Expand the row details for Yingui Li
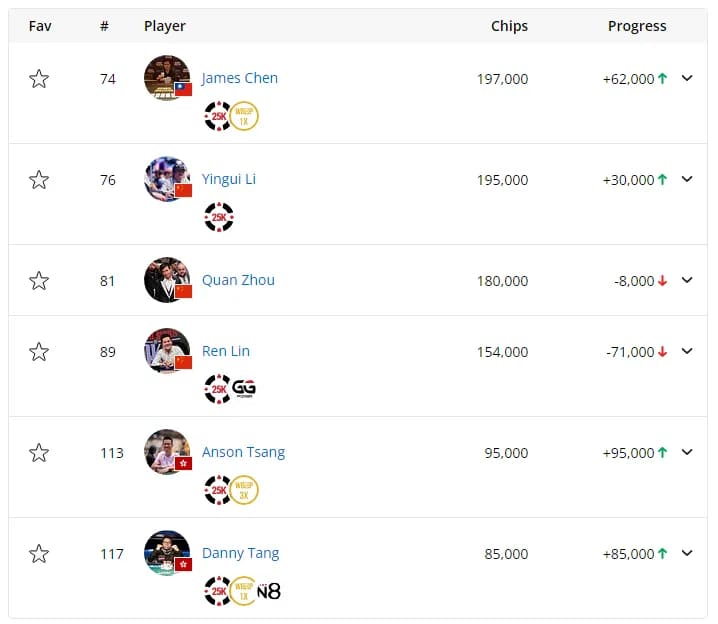Viewport: 718px width, 624px height. (x=687, y=180)
